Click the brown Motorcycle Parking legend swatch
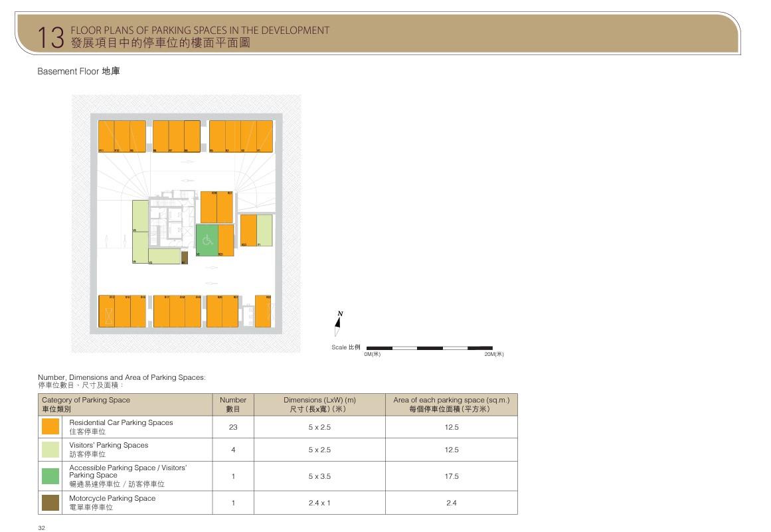771x532 pixels. click(50, 503)
